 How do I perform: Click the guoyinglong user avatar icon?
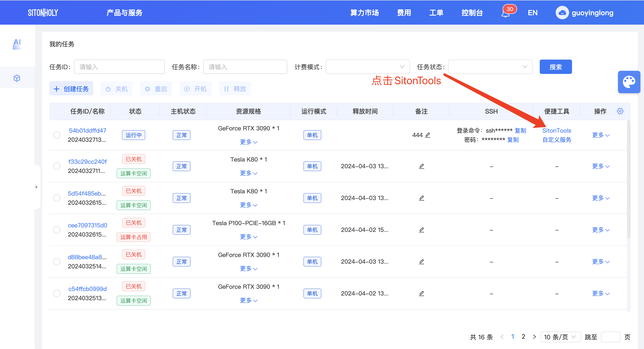coord(562,13)
